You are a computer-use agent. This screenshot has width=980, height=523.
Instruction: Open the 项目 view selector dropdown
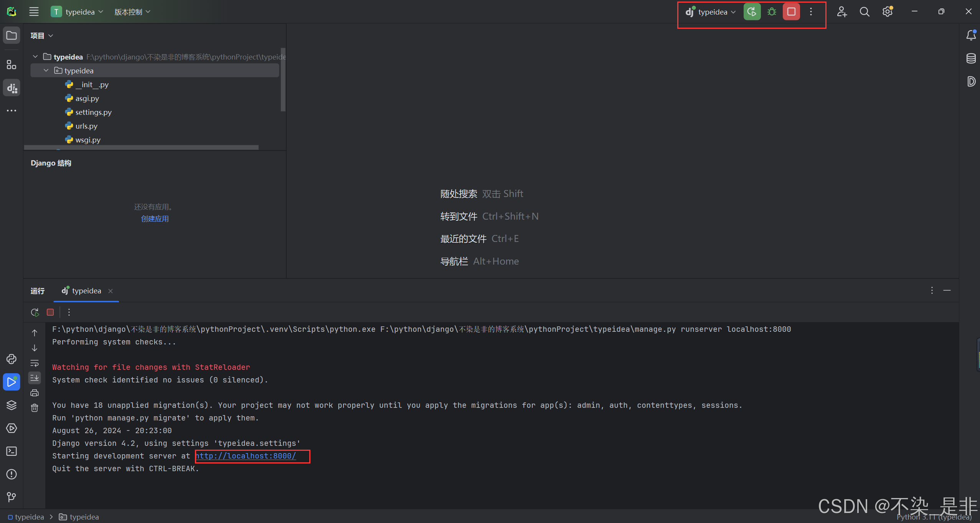coord(42,36)
